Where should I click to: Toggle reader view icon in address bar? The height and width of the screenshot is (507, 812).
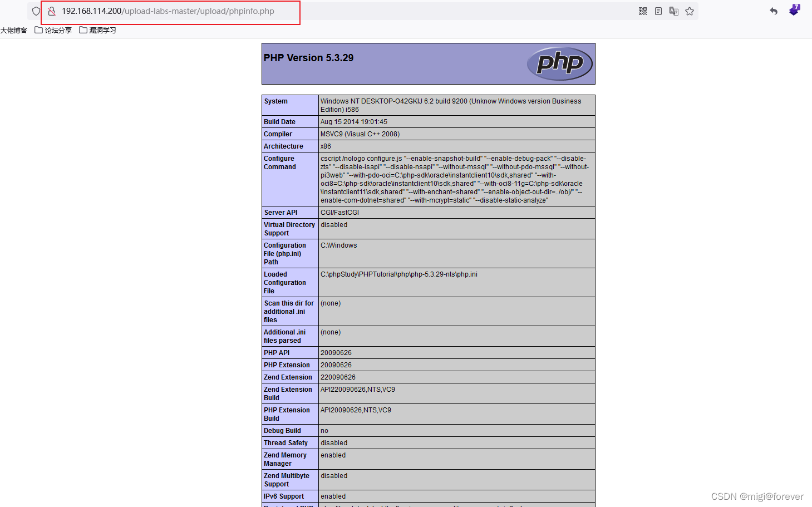point(658,11)
